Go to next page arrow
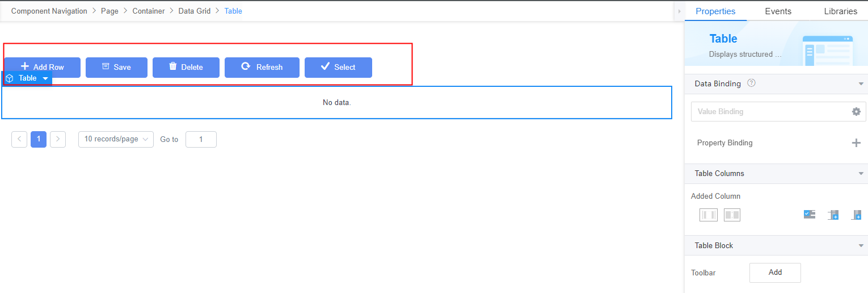Screen dimensions: 868x293 click(x=58, y=139)
